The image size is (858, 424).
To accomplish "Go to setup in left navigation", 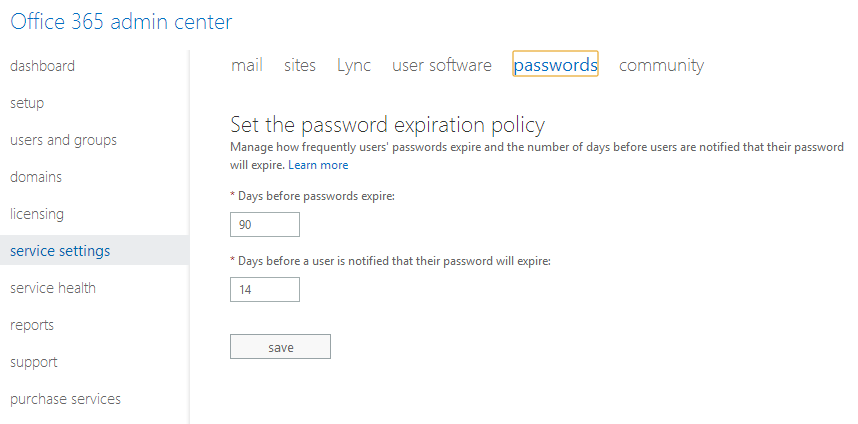I will (x=27, y=103).
